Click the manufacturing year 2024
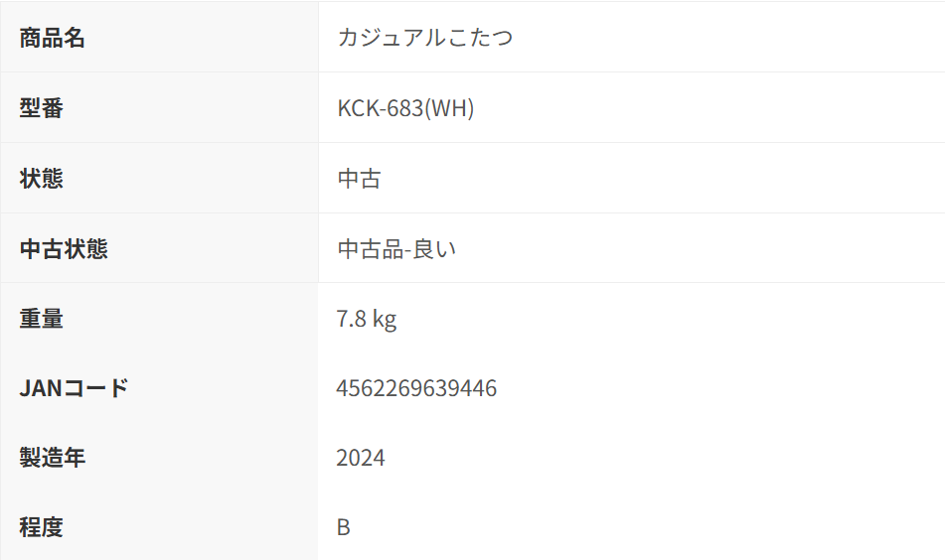The image size is (945, 560). (361, 458)
